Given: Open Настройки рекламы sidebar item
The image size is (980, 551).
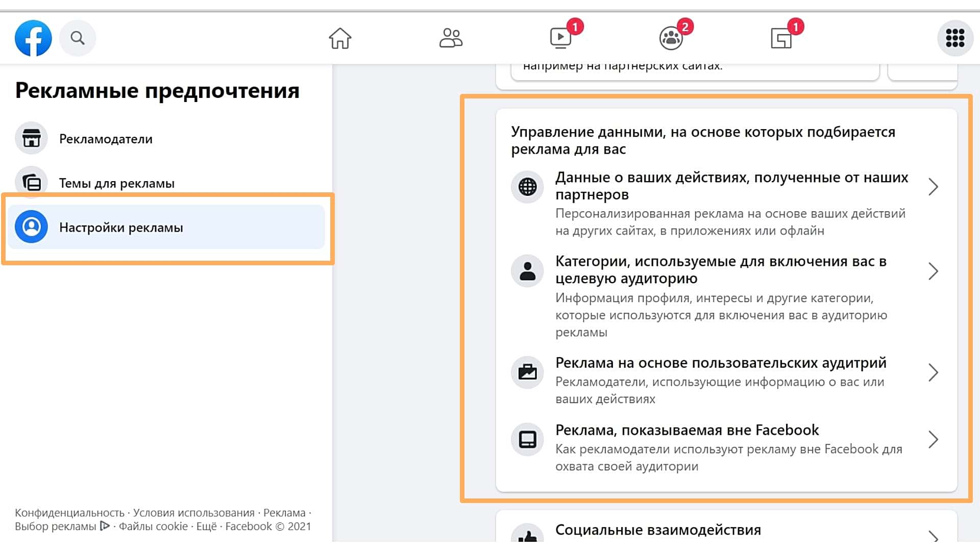Looking at the screenshot, I should pos(121,228).
